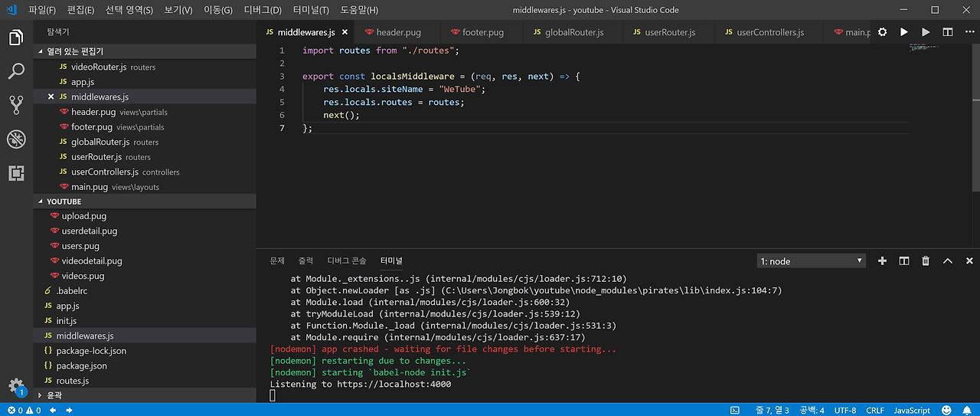The height and width of the screenshot is (416, 980).
Task: Switch to the 디버그 콘솔 panel tab
Action: point(347,261)
